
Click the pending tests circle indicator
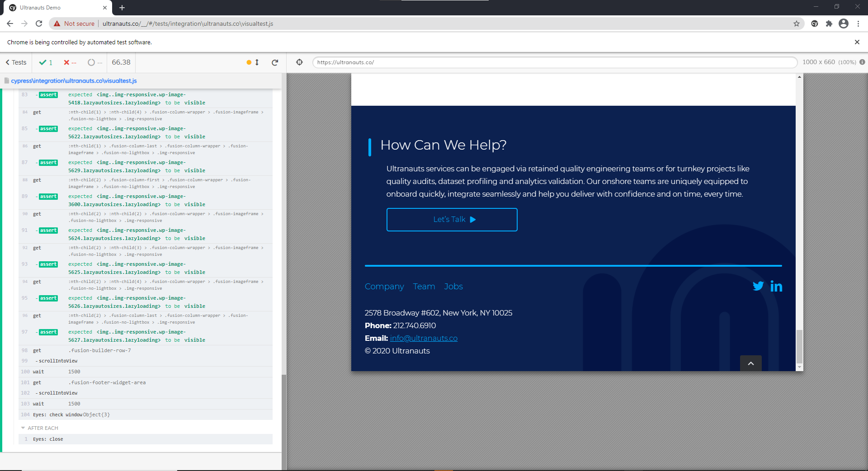point(95,62)
